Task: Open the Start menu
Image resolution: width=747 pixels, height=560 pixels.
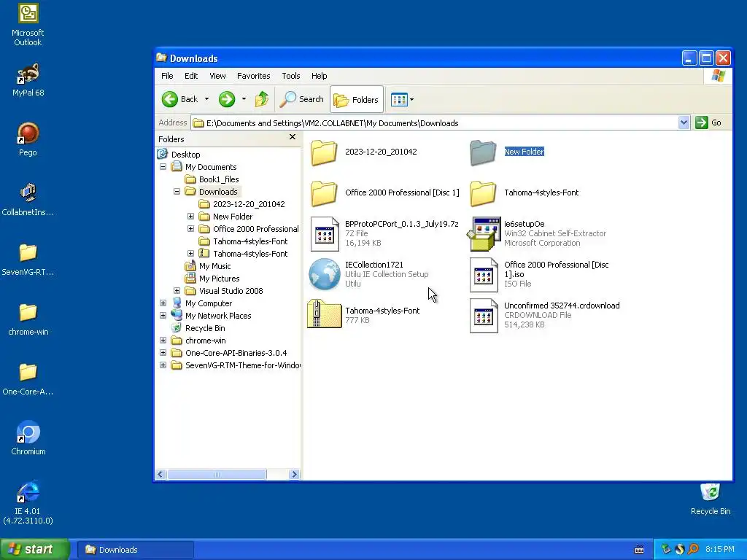Action: (35, 549)
